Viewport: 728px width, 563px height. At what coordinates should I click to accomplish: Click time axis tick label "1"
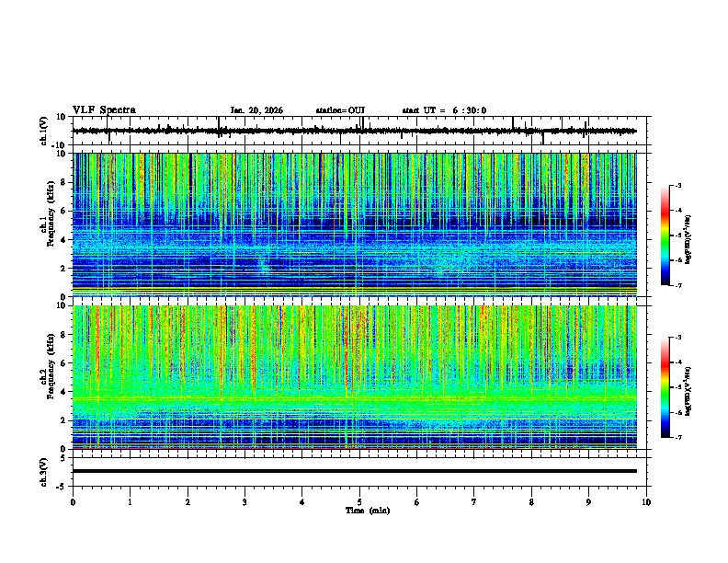130,502
